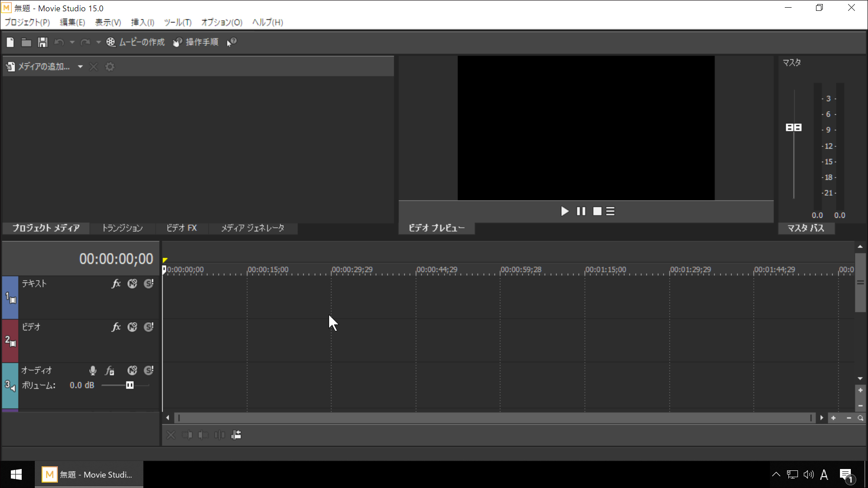Open the preview options hamburger menu
This screenshot has height=488, width=868.
(610, 211)
